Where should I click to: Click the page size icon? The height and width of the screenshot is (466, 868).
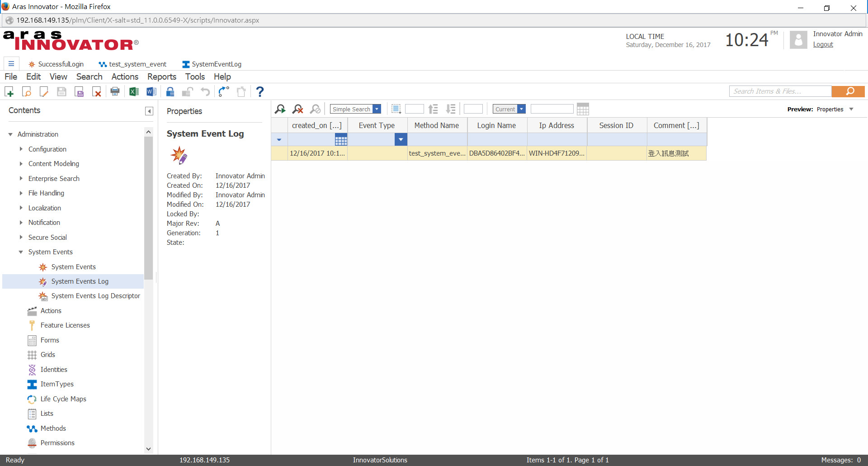click(396, 109)
